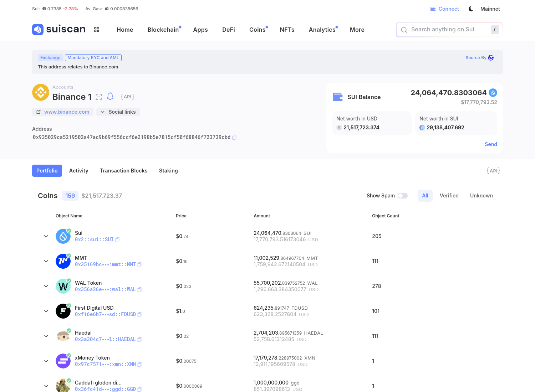
Task: Click the suiscan logo
Action: [59, 29]
